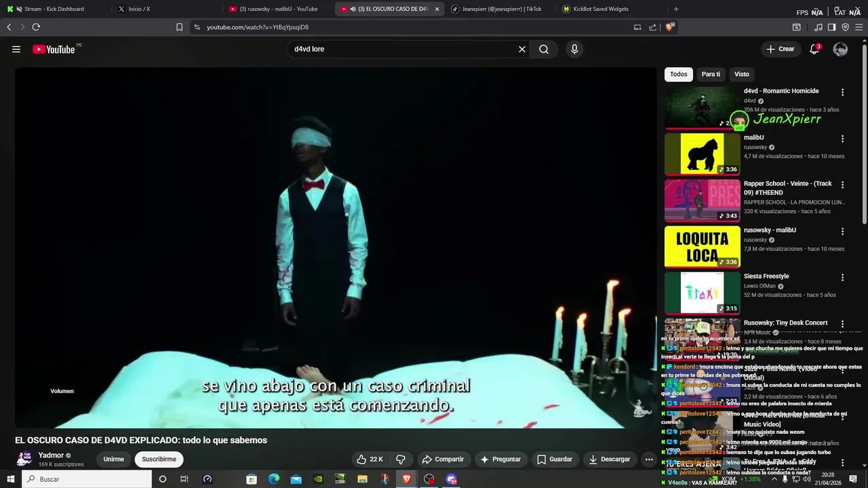Open the Brave media playlist icon
Screen dimensions: 868x488
tap(818, 27)
